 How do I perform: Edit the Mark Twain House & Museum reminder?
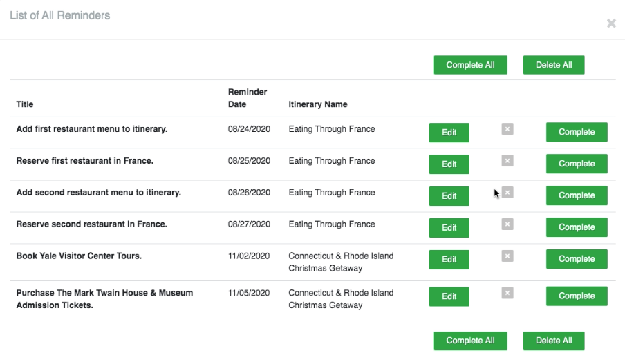[449, 296]
